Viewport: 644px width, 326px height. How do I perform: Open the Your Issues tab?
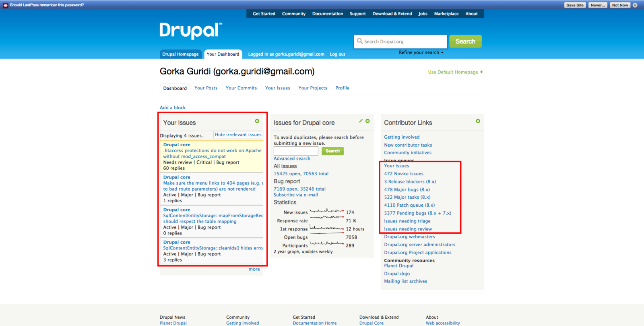pos(277,88)
